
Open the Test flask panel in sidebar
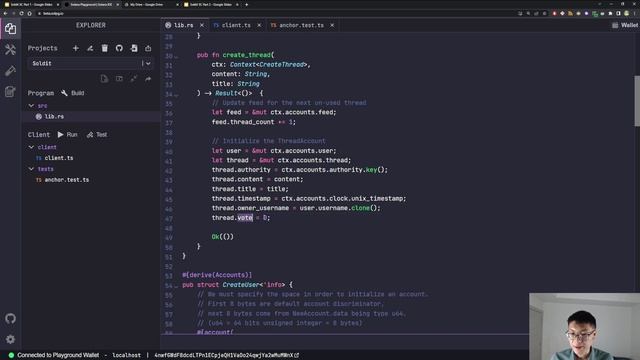point(11,71)
